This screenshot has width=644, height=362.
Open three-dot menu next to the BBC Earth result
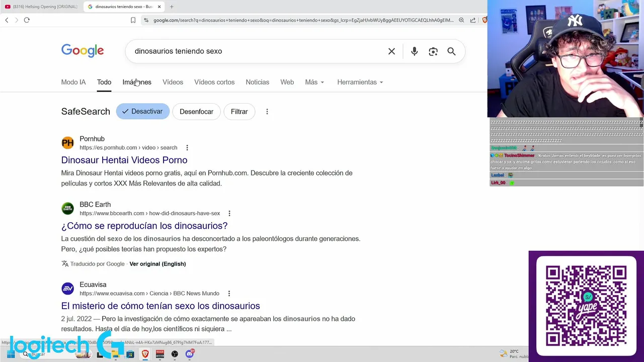(x=229, y=213)
